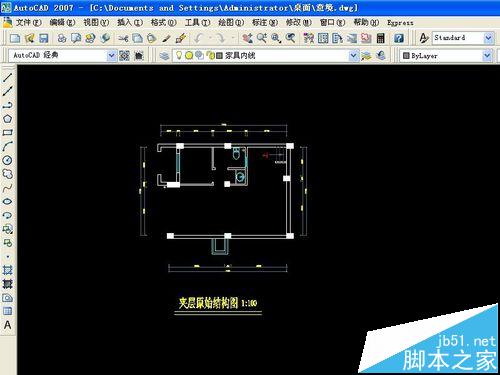Click the Layer Previous icon
Viewport: 500px width, 375px height.
click(381, 55)
